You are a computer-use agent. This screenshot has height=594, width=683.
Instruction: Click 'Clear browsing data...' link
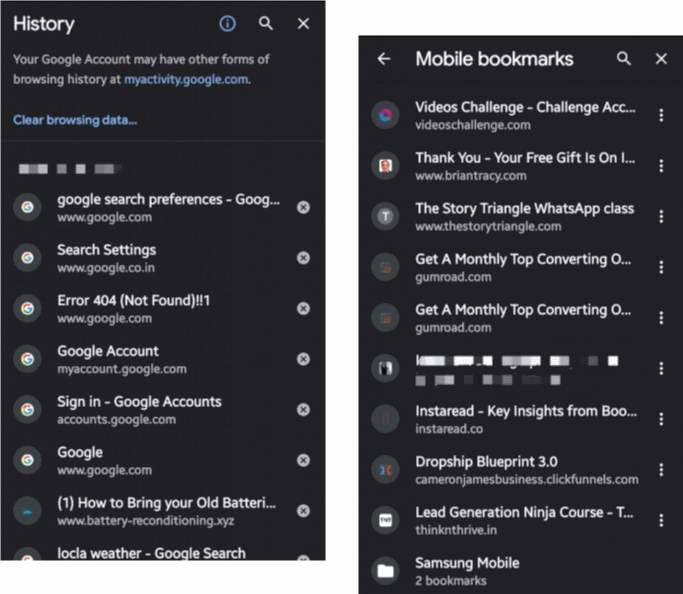tap(75, 120)
